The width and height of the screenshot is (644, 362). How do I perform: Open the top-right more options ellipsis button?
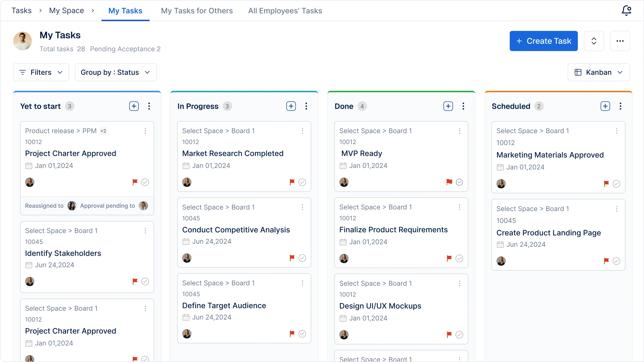pyautogui.click(x=620, y=41)
